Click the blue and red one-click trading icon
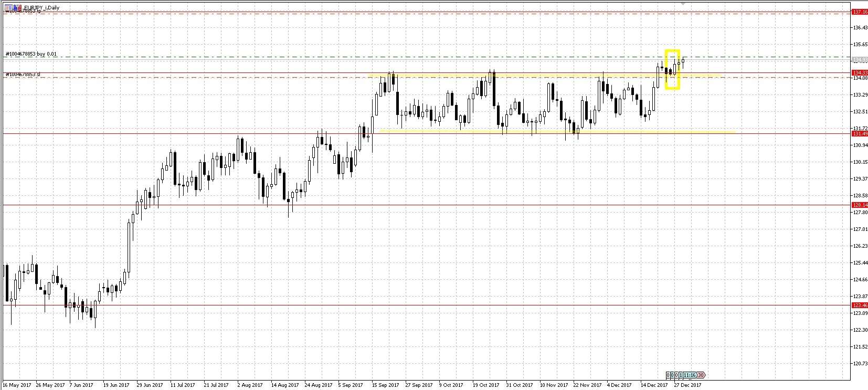This screenshot has width=868, height=390. tap(18, 7)
